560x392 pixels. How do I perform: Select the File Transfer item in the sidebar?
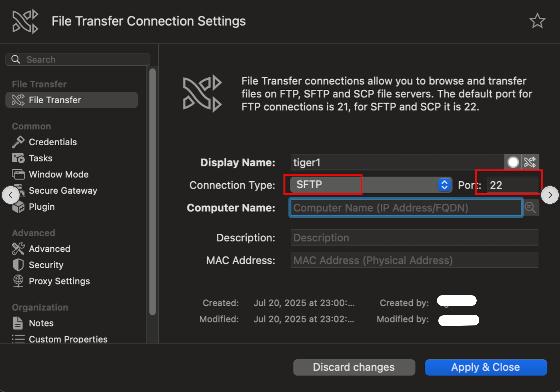(55, 100)
